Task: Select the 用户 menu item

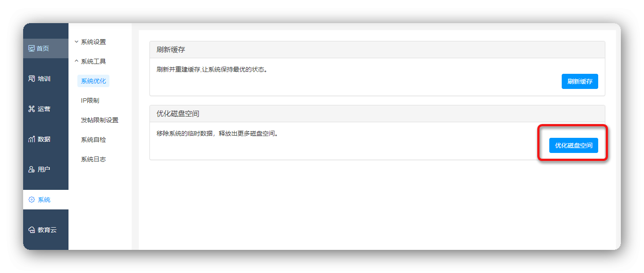Action: (46, 169)
